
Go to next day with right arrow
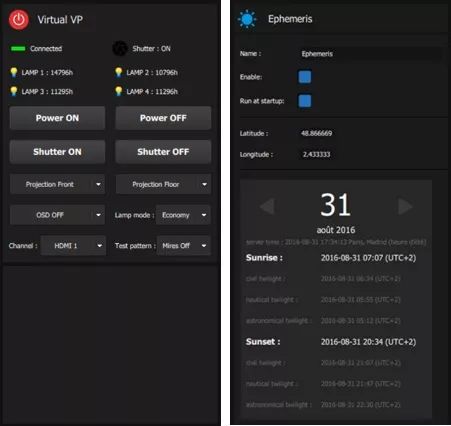click(405, 206)
